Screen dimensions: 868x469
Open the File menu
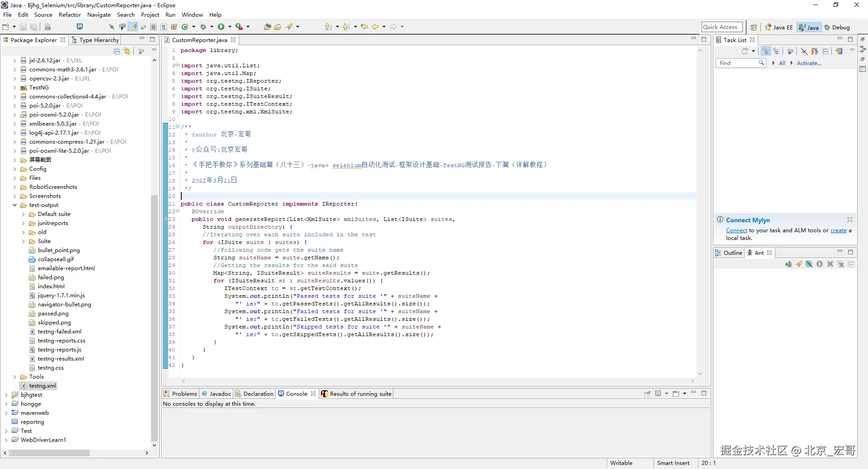pyautogui.click(x=7, y=15)
